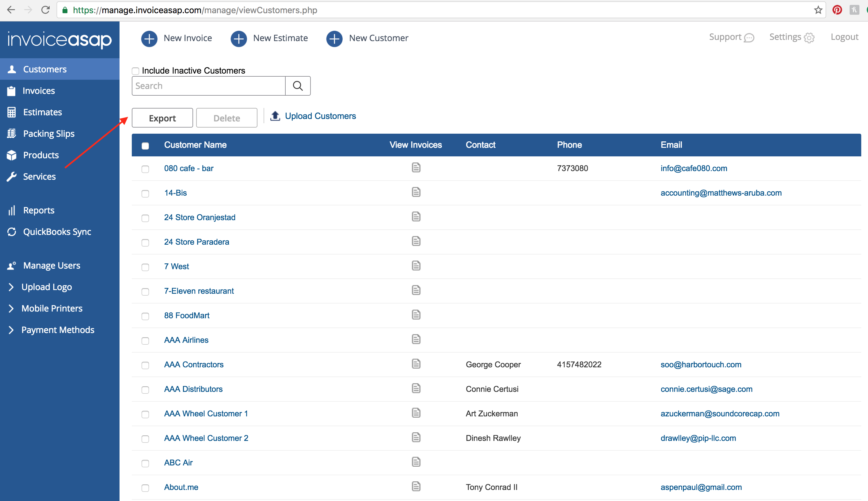Screen dimensions: 868x501
Task: Bookmark page with the star icon
Action: [818, 10]
